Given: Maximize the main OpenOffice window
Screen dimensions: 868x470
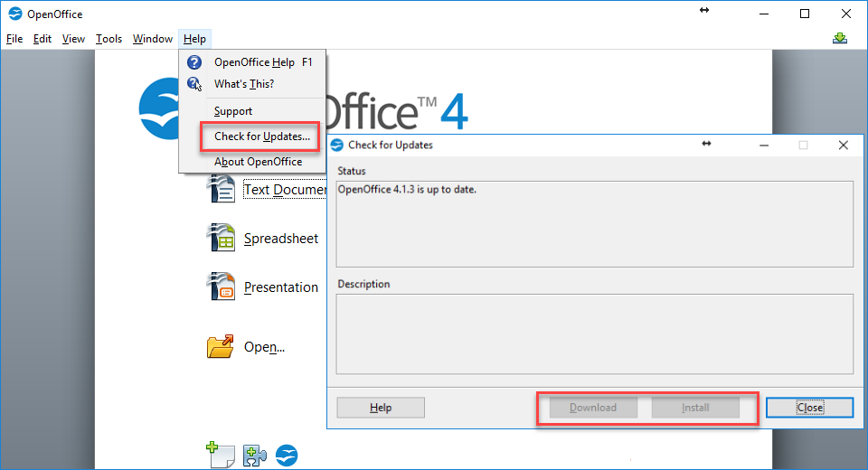Looking at the screenshot, I should point(805,14).
